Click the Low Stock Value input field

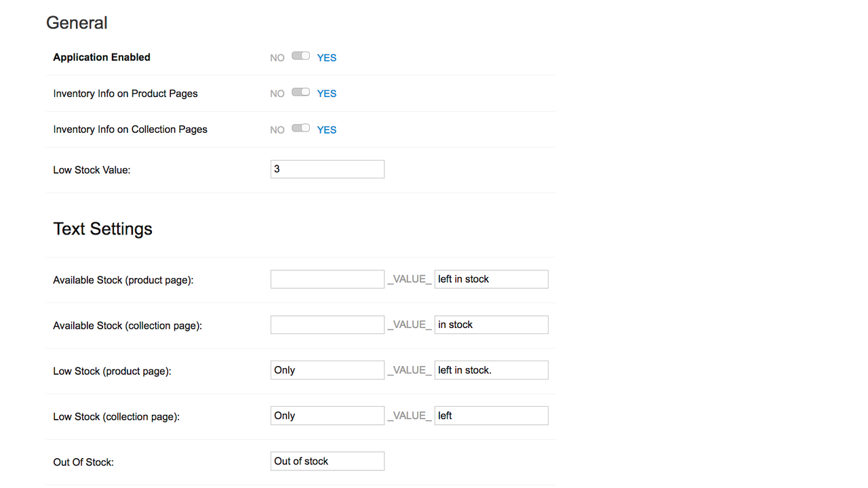pyautogui.click(x=328, y=169)
